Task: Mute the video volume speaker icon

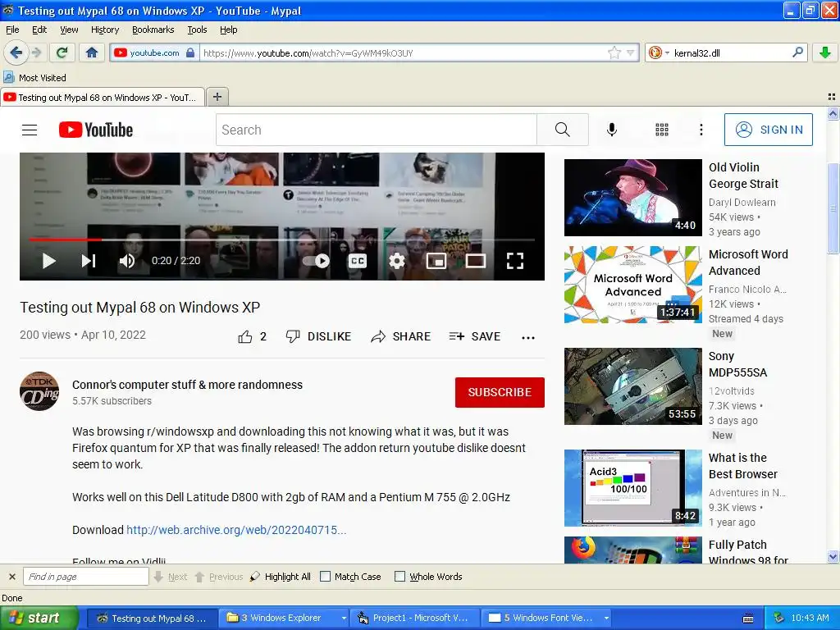Action: tap(127, 261)
